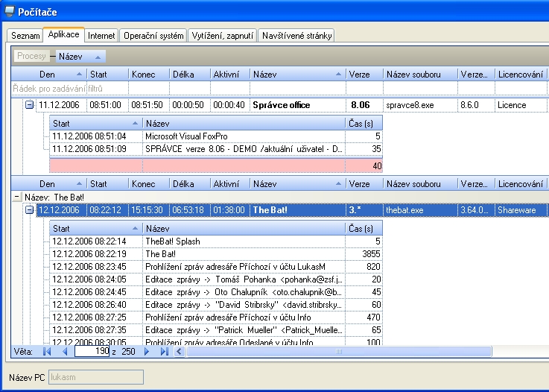This screenshot has height=392, width=549.
Task: Click Název souboru column header in top grid
Action: click(x=420, y=75)
